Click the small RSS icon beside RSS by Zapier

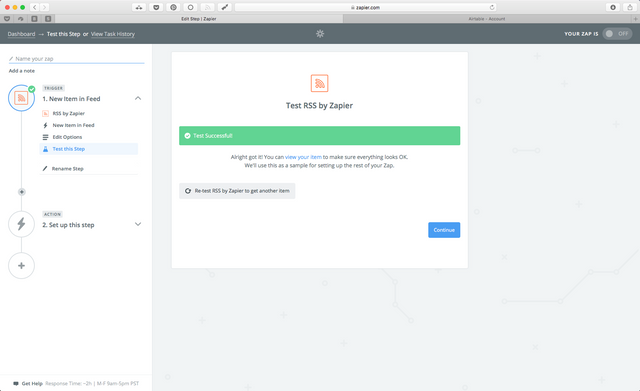(45, 113)
